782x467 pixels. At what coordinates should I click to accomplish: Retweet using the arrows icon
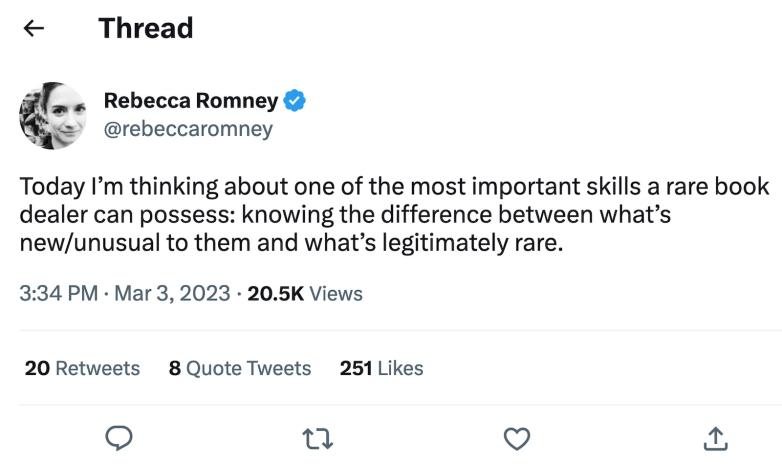coord(318,438)
